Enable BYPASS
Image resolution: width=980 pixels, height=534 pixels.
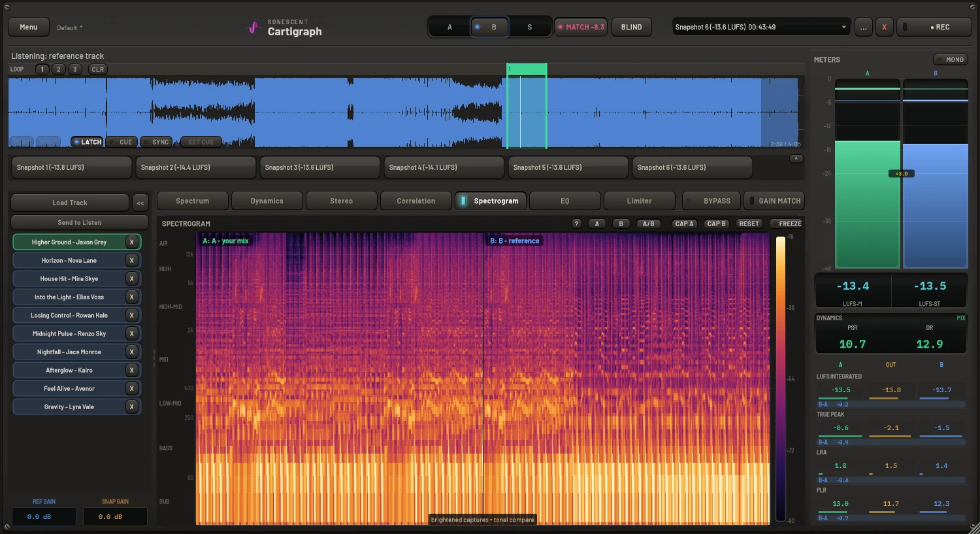click(x=711, y=201)
